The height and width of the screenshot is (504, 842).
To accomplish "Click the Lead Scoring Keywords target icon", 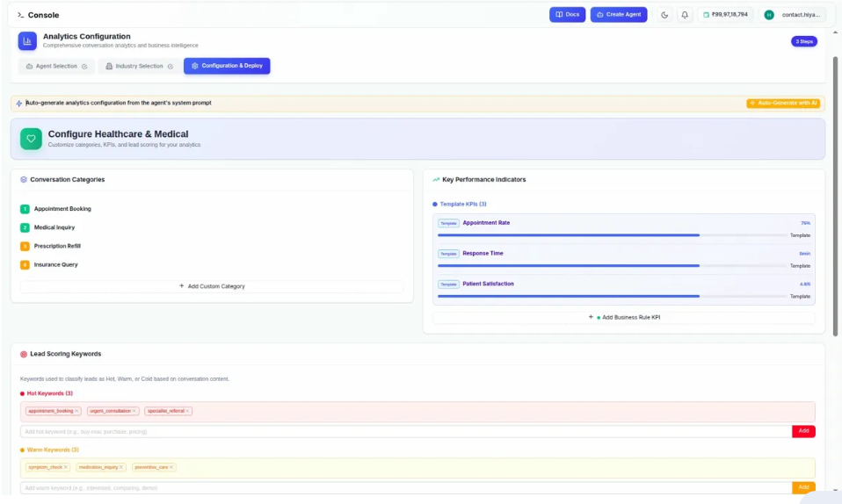I will (24, 354).
